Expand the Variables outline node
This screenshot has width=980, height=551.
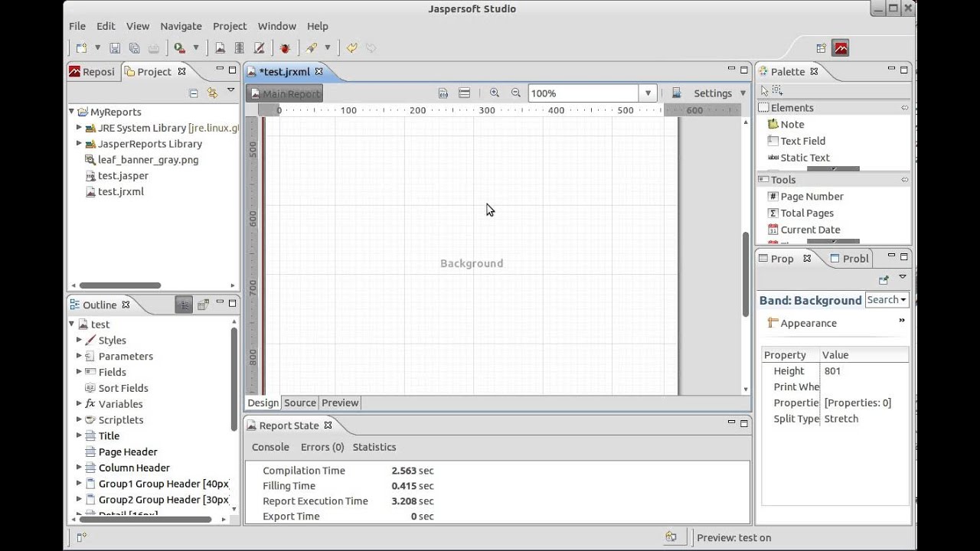coord(79,403)
